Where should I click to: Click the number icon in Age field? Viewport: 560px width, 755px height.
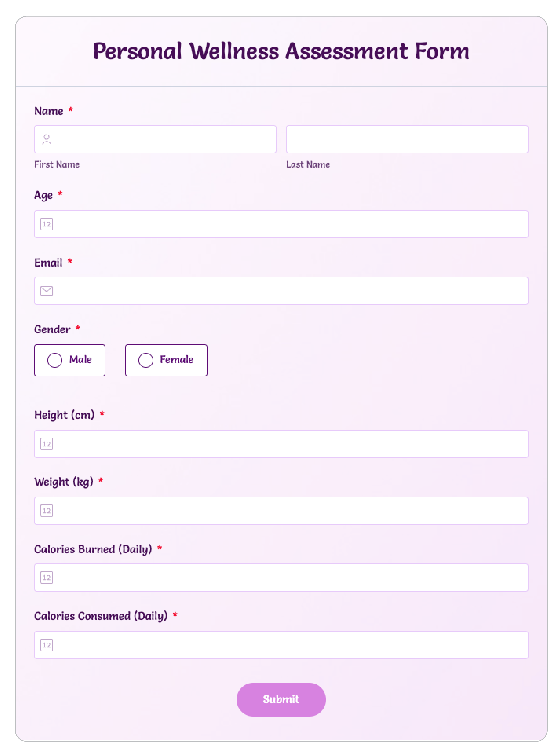[x=46, y=224]
